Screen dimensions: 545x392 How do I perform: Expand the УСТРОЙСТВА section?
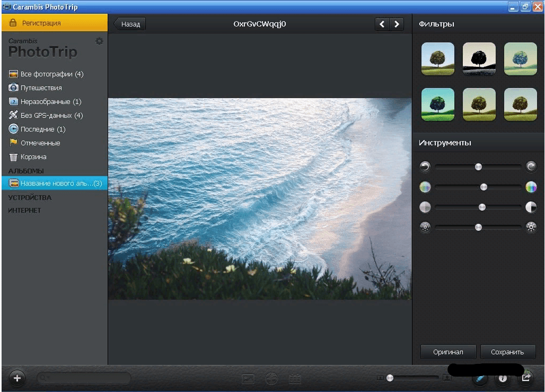30,198
